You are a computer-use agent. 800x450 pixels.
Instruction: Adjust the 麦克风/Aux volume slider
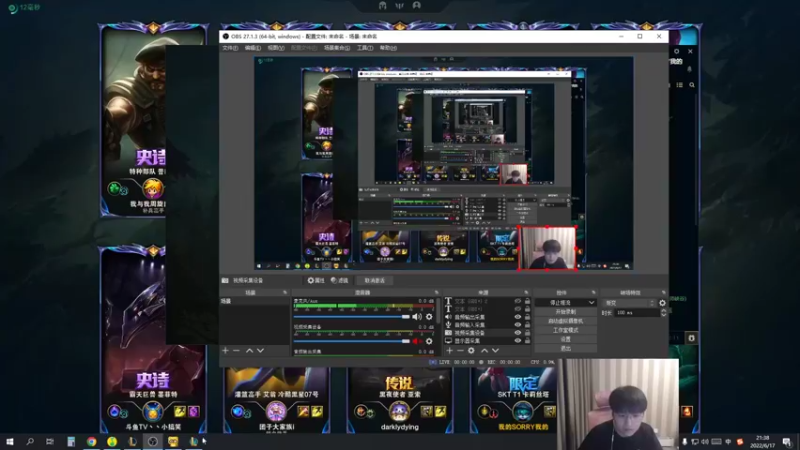(352, 317)
